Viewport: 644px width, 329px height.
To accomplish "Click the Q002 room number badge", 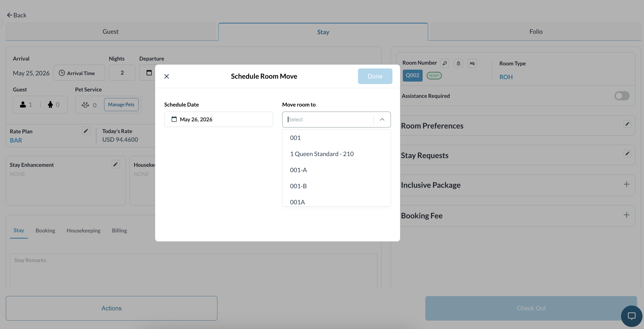I will tap(413, 75).
